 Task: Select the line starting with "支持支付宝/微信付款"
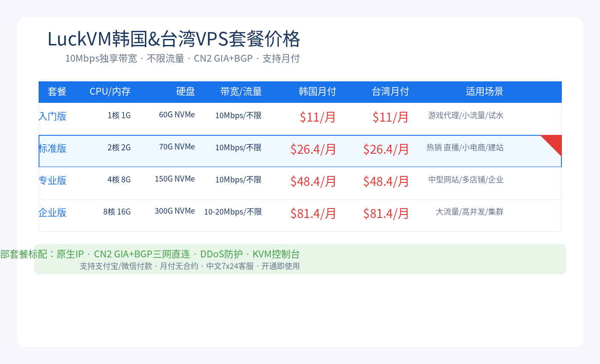tap(190, 266)
